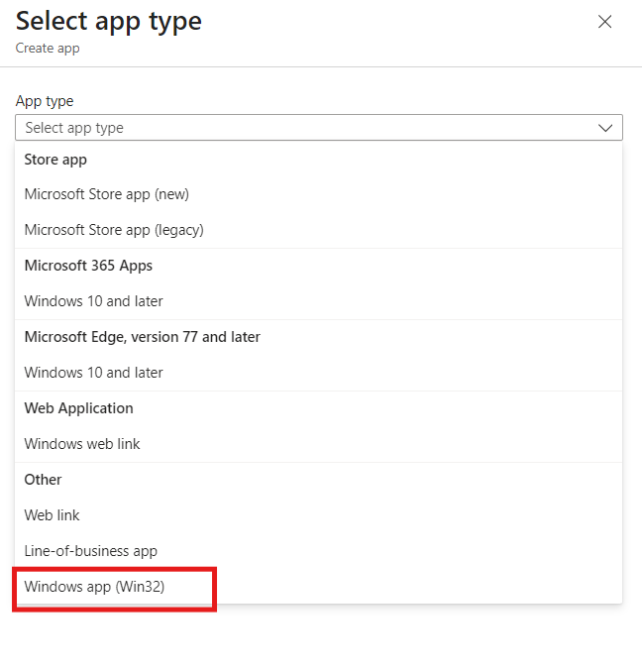The height and width of the screenshot is (672, 642).
Task: Pick Windows 10 and later under Microsoft Edge
Action: tap(93, 373)
